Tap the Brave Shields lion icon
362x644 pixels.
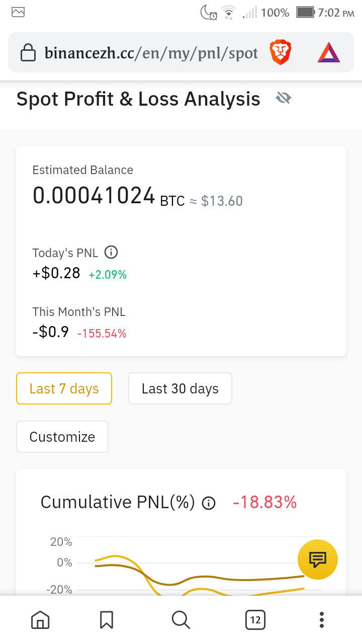click(x=280, y=53)
